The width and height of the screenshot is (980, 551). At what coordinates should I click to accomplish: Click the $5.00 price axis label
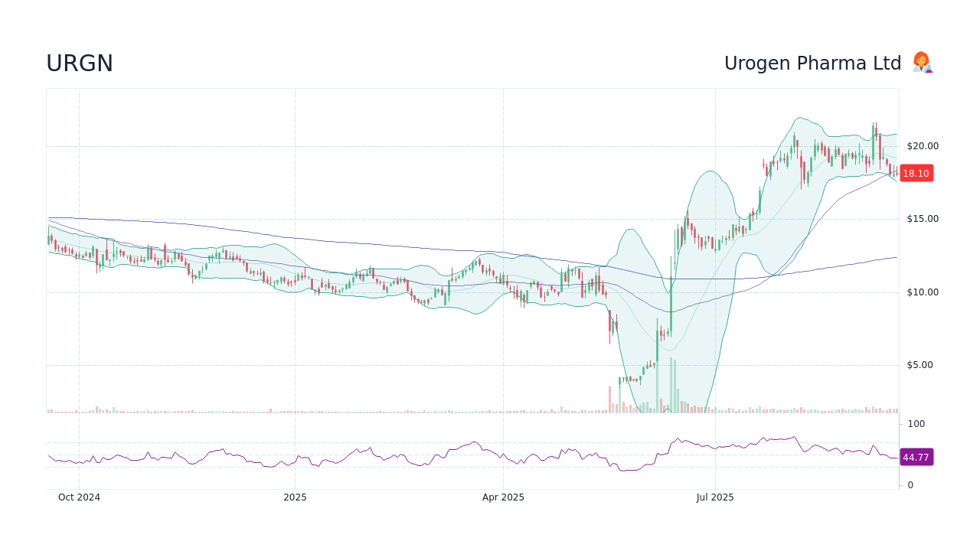pyautogui.click(x=920, y=365)
